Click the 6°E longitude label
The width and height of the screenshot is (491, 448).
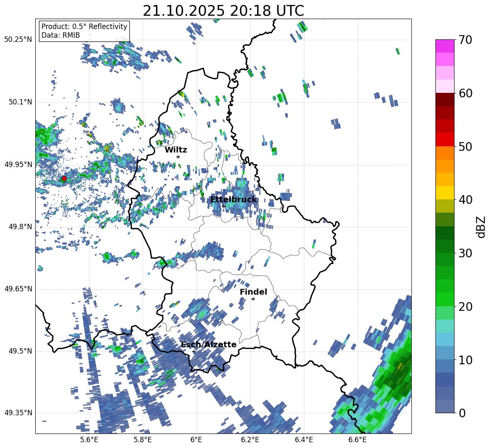(196, 440)
